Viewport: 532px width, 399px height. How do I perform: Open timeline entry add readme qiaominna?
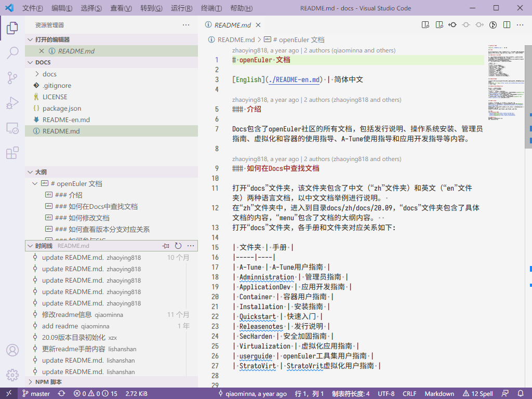[111, 326]
